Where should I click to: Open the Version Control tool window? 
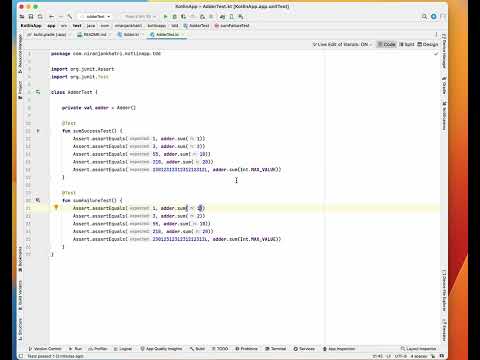pyautogui.click(x=45, y=349)
